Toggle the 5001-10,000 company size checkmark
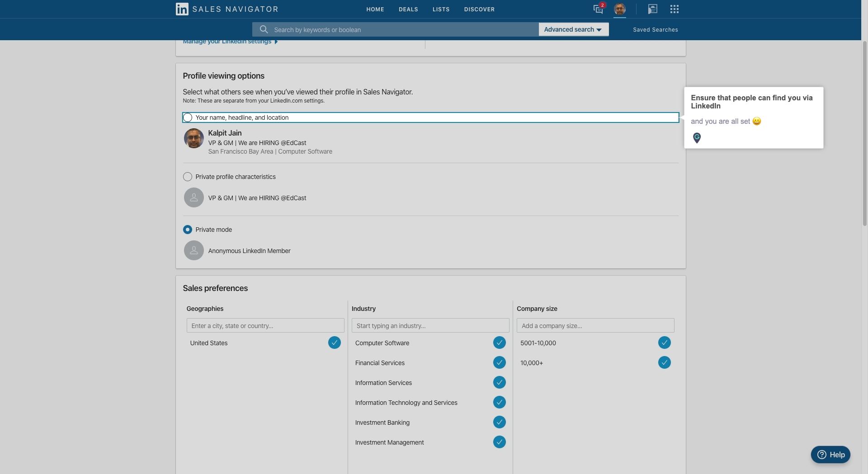Viewport: 868px width, 474px height. [x=665, y=343]
